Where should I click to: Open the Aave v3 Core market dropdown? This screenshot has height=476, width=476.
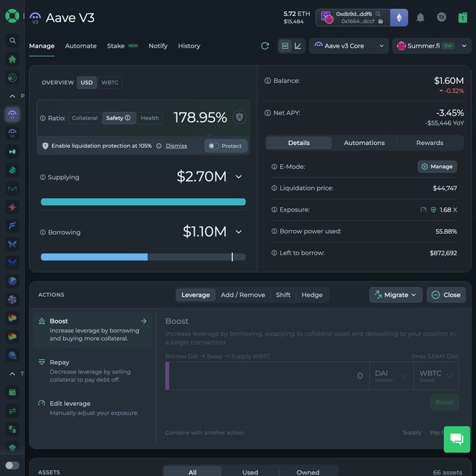pos(349,45)
